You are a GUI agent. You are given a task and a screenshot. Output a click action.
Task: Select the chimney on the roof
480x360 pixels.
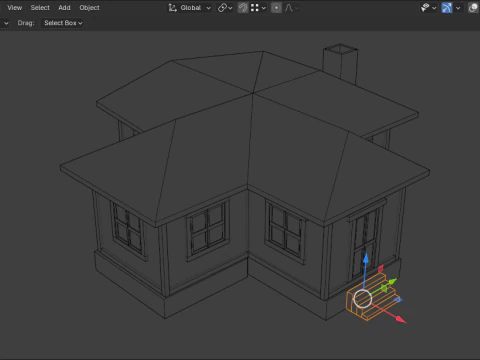point(341,63)
